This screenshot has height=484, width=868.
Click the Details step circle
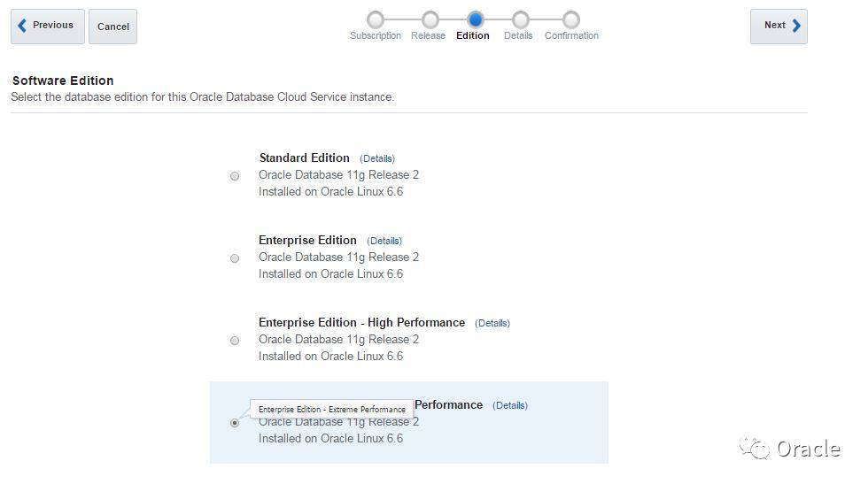tap(521, 19)
